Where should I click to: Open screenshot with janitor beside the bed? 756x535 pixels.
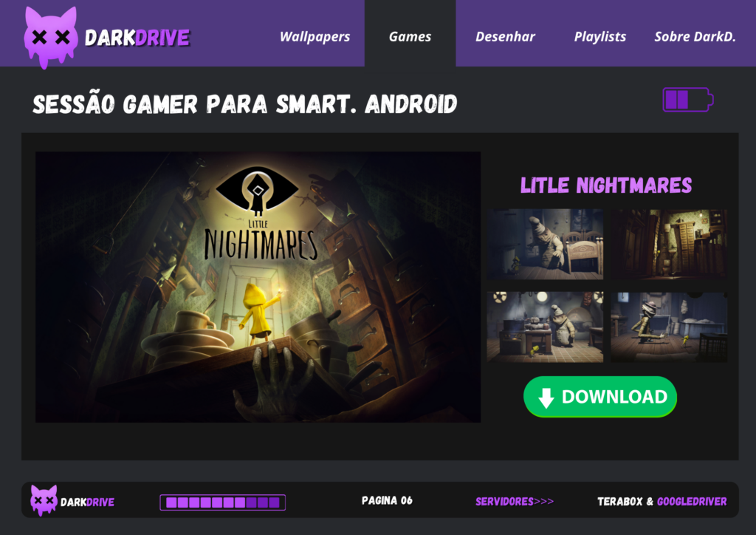pyautogui.click(x=545, y=244)
